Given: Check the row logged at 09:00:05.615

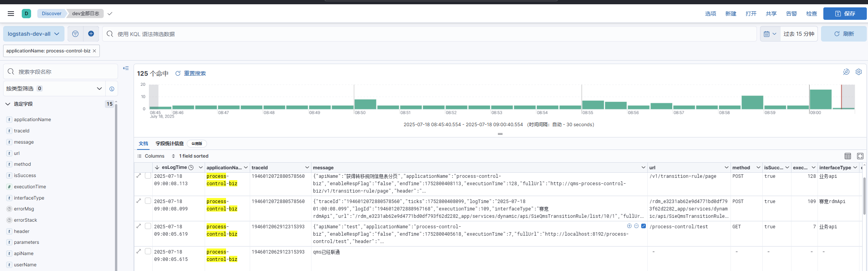Looking at the screenshot, I should (x=148, y=252).
